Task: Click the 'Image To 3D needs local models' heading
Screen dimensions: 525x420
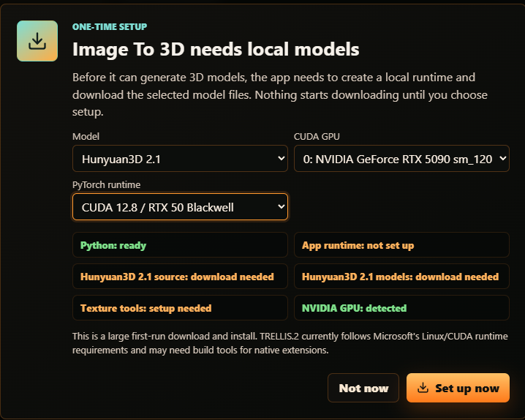Action: (x=216, y=49)
